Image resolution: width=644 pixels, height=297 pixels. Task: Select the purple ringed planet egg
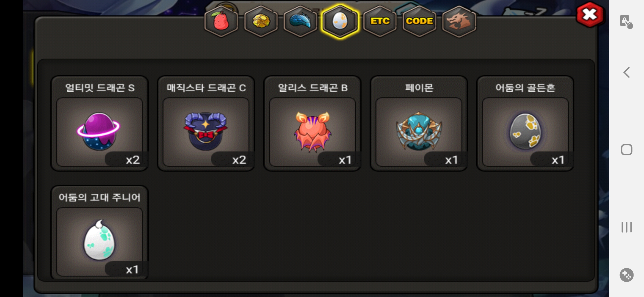pyautogui.click(x=99, y=132)
